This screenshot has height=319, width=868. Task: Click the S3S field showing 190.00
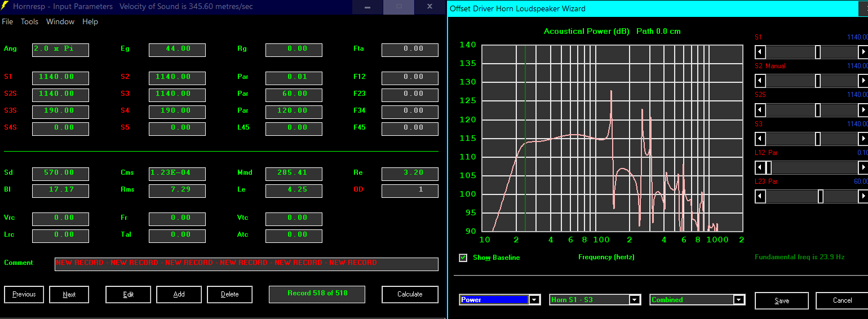pos(60,112)
